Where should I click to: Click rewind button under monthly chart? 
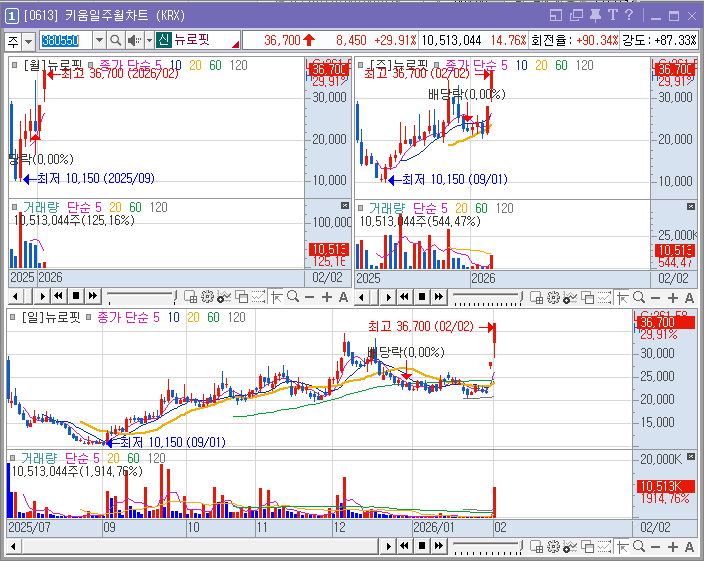(x=58, y=296)
